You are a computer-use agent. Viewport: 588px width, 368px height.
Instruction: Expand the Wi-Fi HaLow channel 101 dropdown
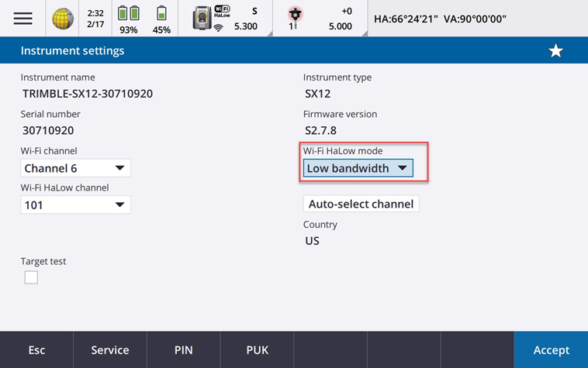76,205
